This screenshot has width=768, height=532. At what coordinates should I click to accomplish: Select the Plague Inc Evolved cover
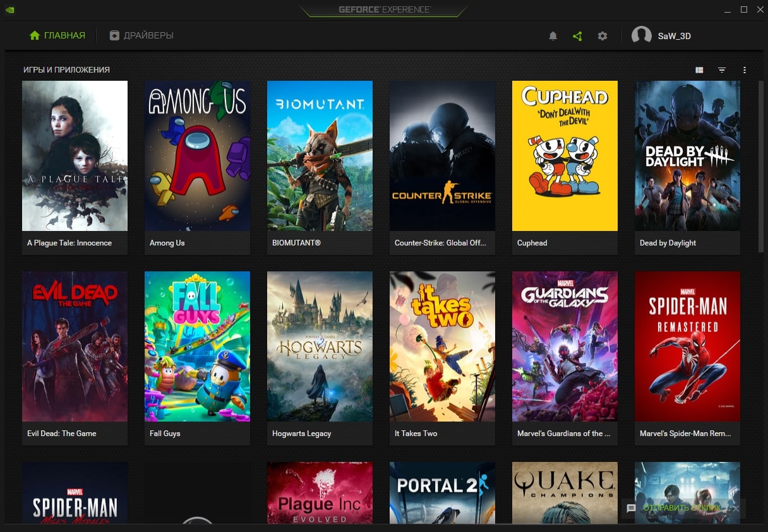pos(320,493)
